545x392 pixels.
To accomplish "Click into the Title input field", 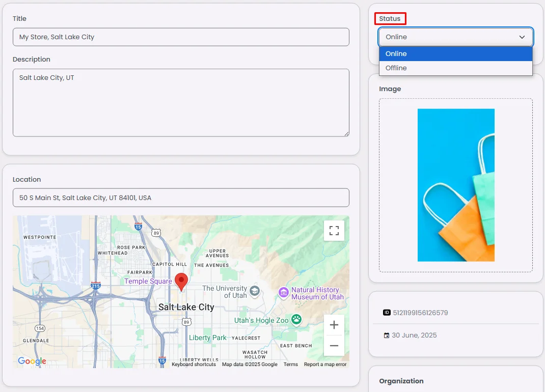I will point(181,37).
